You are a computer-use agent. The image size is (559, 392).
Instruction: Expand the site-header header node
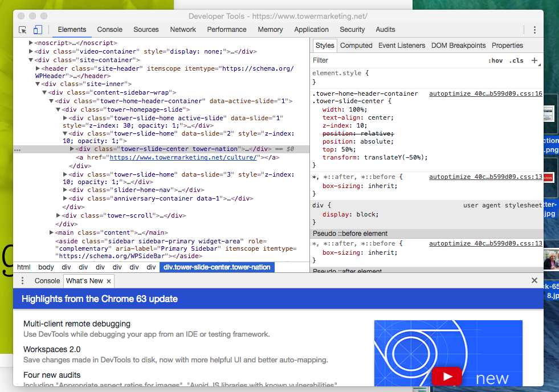pos(38,68)
